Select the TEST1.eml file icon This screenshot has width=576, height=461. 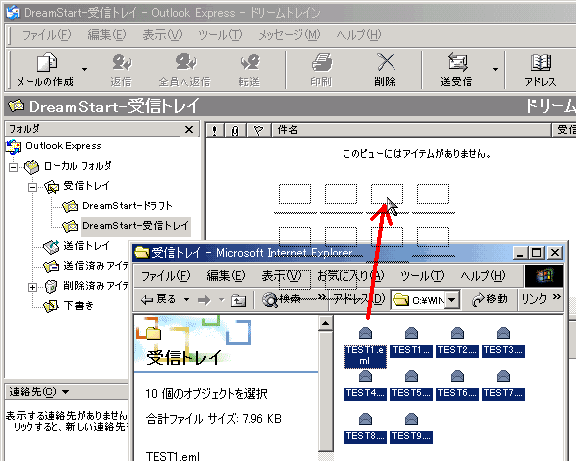[365, 333]
